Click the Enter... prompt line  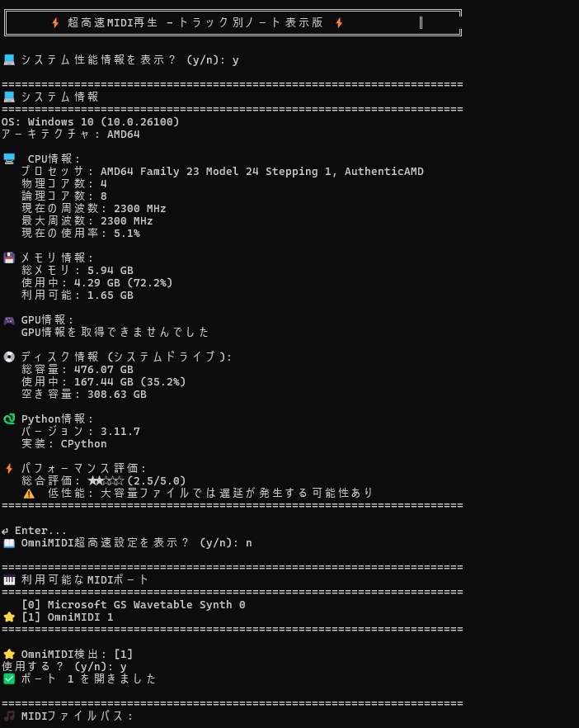coord(34,530)
